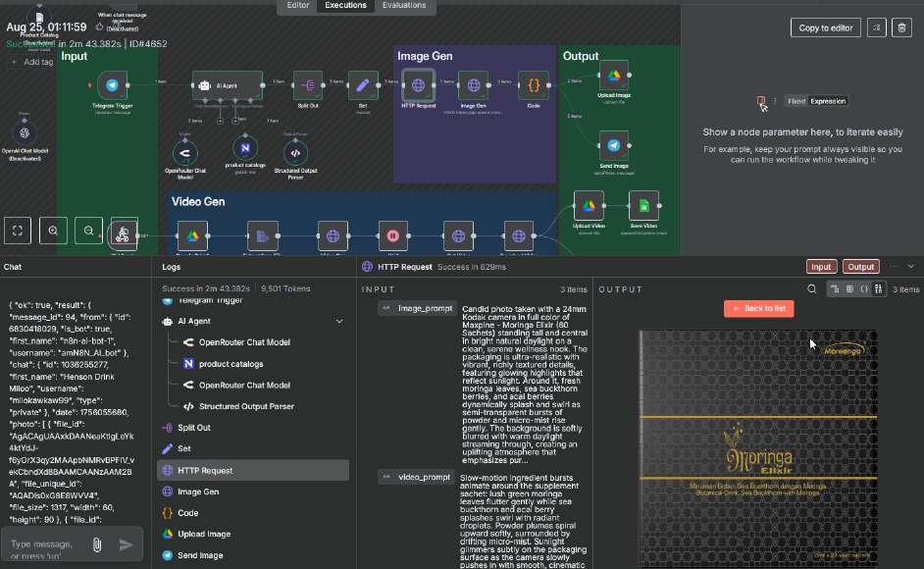Switch output to Schema view
Screen dimensions: 924x569
(x=835, y=289)
